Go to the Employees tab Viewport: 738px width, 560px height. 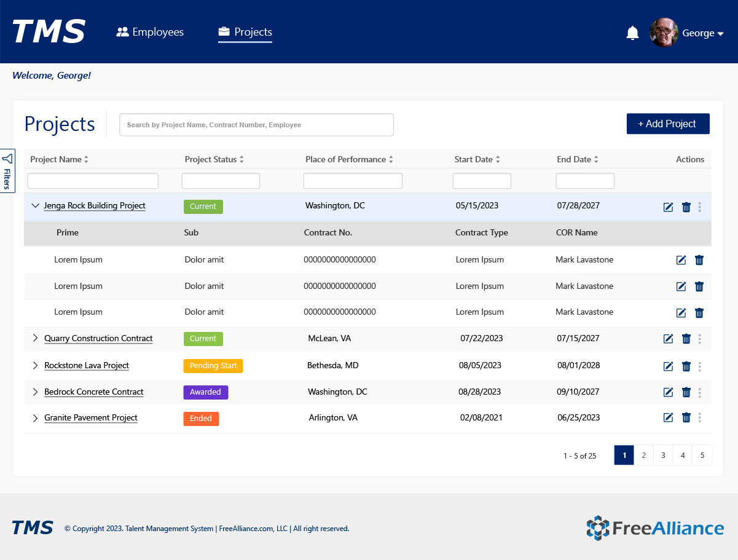150,32
